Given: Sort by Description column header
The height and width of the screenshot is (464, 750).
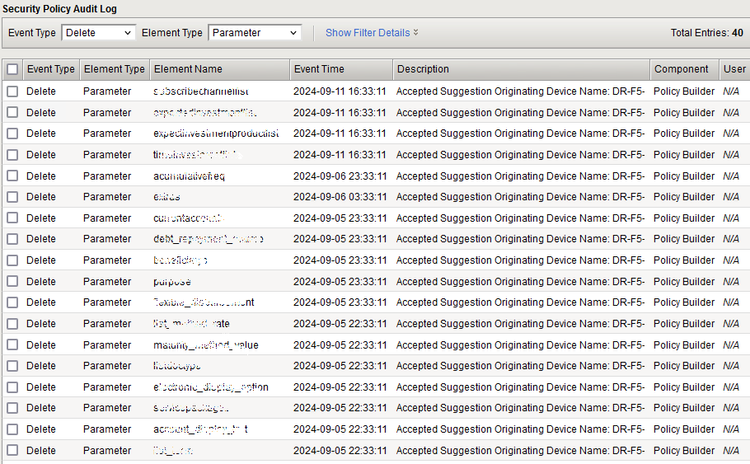Looking at the screenshot, I should pyautogui.click(x=521, y=69).
